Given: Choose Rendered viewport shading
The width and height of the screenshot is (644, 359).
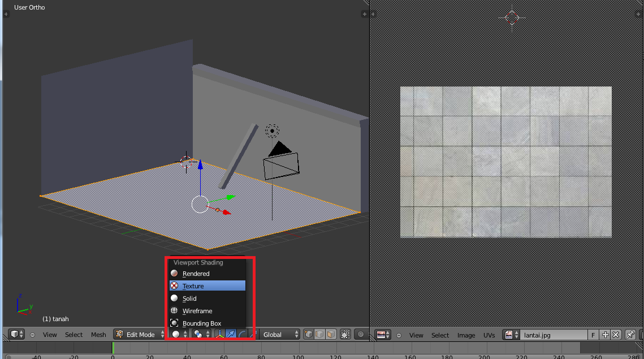Looking at the screenshot, I should pyautogui.click(x=208, y=274).
